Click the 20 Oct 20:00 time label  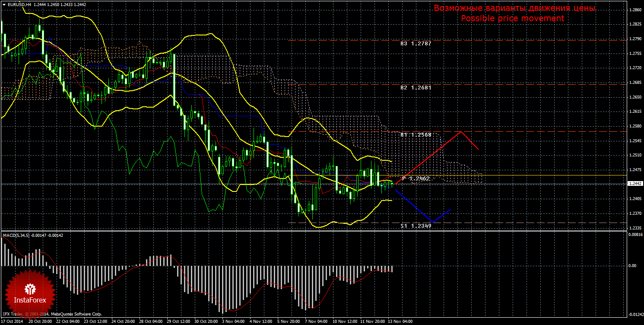[40, 322]
